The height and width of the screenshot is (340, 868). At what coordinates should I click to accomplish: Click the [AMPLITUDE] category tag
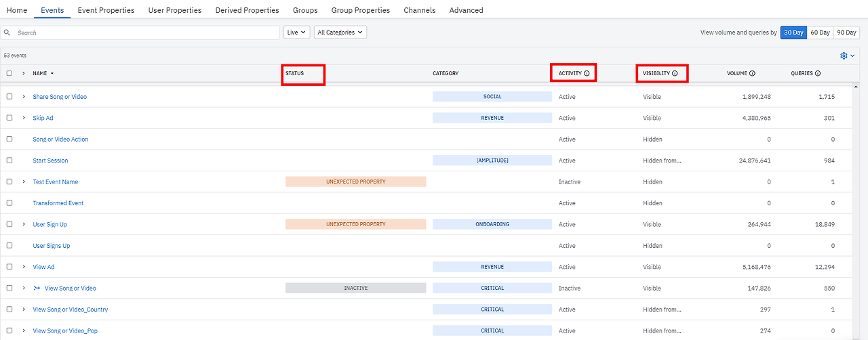(492, 161)
